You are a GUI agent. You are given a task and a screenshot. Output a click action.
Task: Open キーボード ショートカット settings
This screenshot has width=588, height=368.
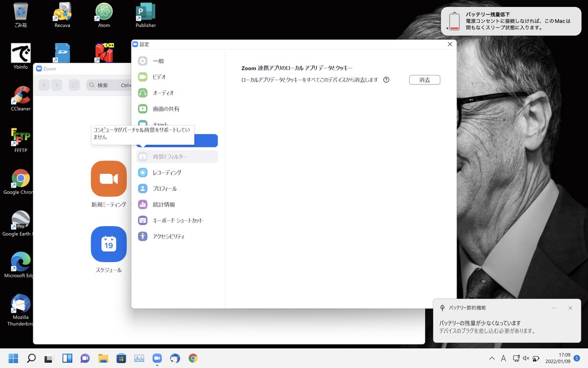[177, 220]
